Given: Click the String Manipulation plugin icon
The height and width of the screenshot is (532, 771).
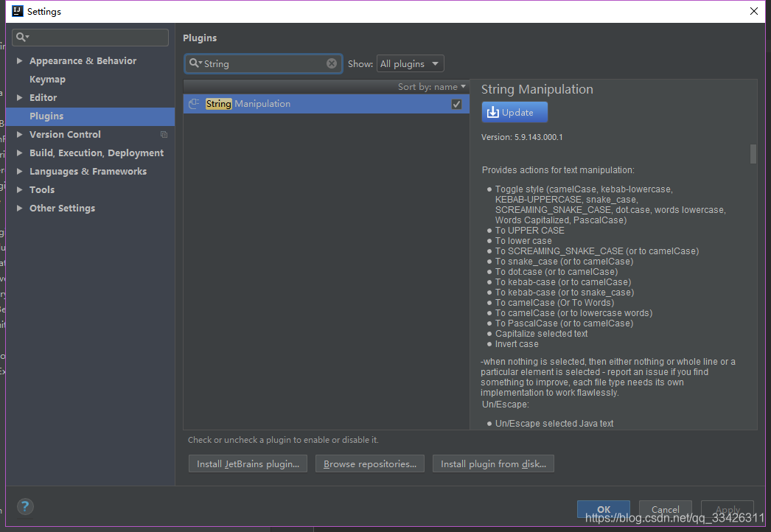Looking at the screenshot, I should (194, 104).
